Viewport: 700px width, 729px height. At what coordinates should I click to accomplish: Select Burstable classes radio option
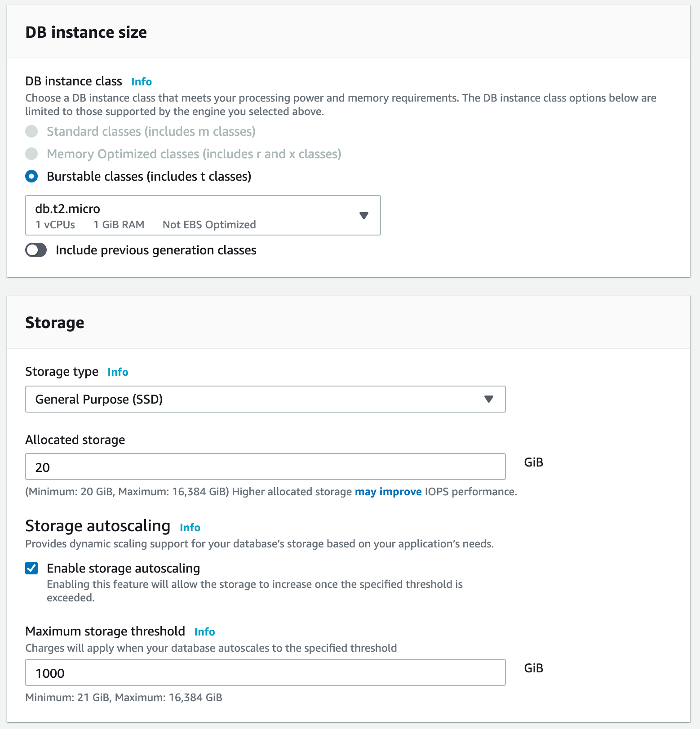(x=31, y=176)
